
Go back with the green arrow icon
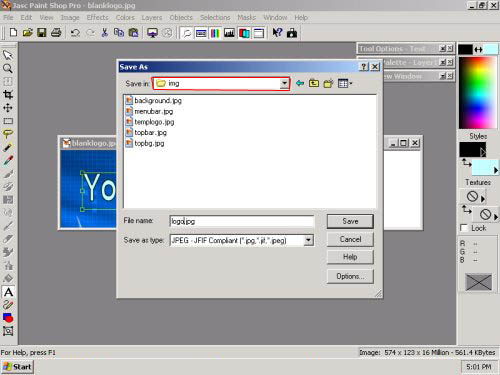pos(300,83)
